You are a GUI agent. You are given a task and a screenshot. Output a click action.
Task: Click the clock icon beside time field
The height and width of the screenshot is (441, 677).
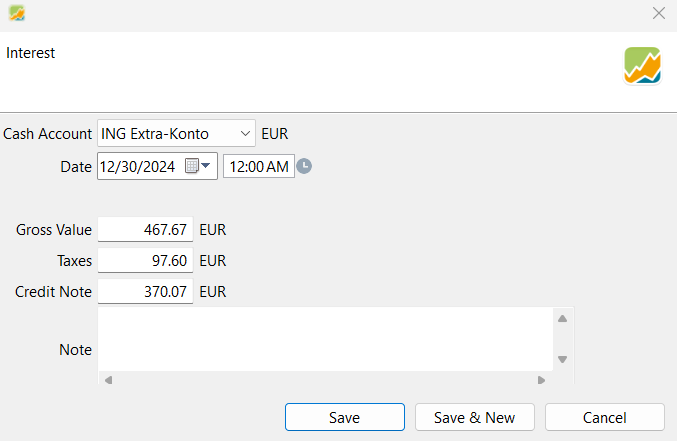pos(304,167)
